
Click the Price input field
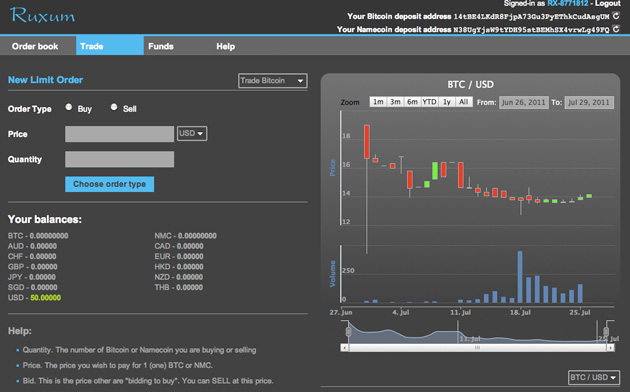click(x=119, y=134)
